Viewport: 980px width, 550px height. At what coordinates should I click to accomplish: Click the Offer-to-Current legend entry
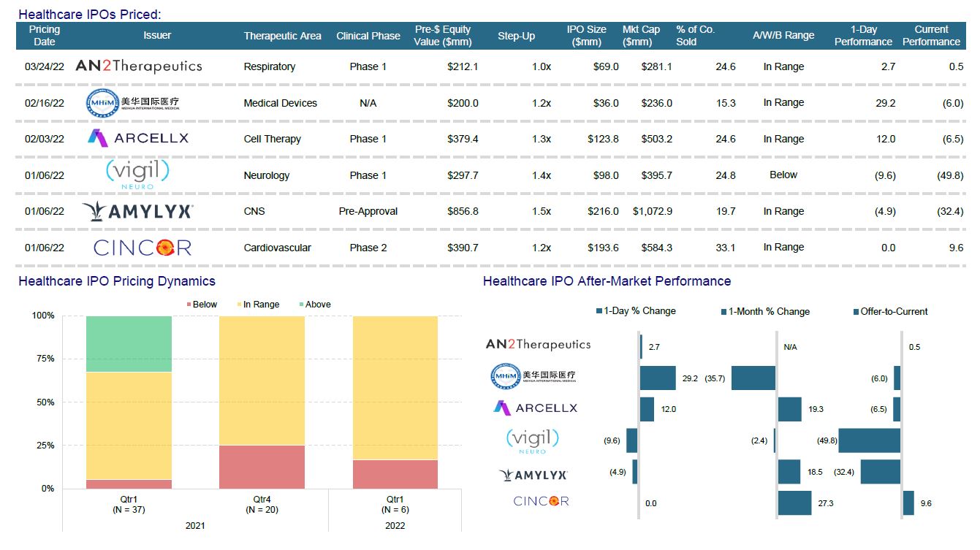(x=889, y=311)
